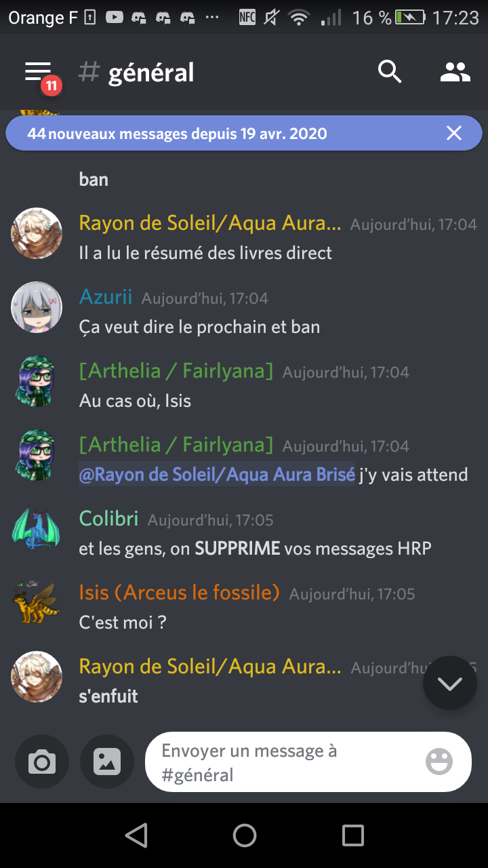Image resolution: width=488 pixels, height=868 pixels.
Task: Tap the général channel title
Action: point(151,73)
